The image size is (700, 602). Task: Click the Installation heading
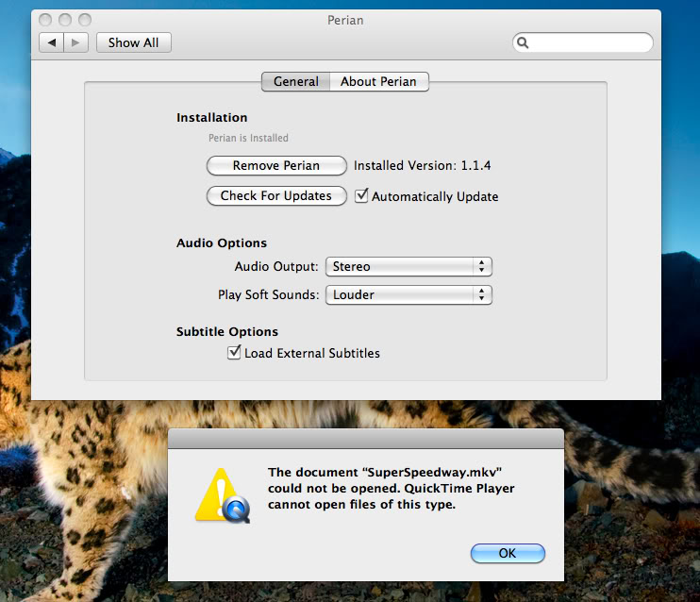(211, 117)
